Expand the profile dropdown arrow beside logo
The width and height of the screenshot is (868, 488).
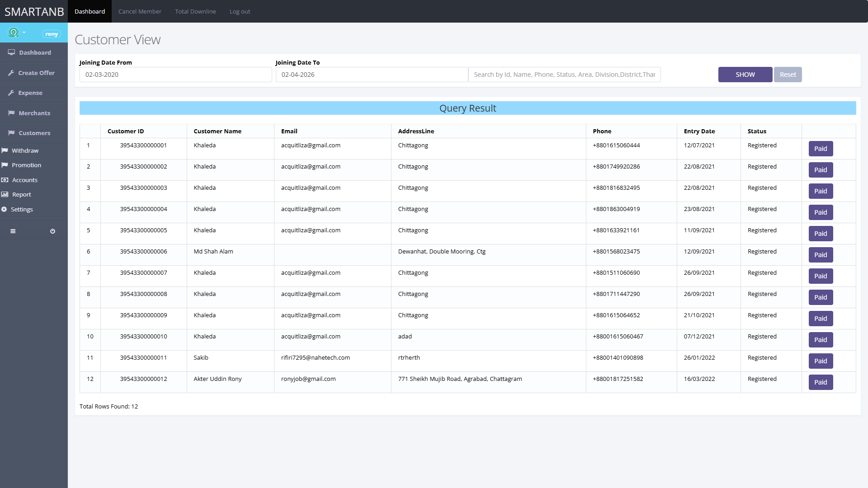click(x=24, y=33)
